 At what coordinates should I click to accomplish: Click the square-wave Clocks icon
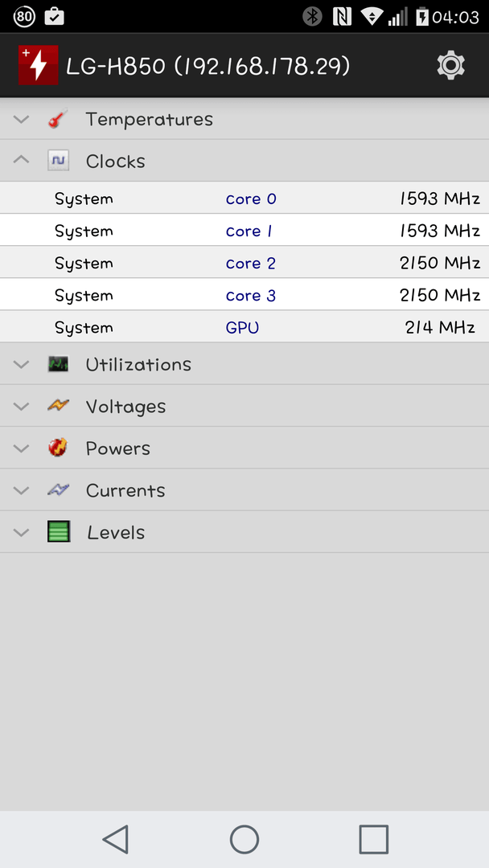[58, 161]
